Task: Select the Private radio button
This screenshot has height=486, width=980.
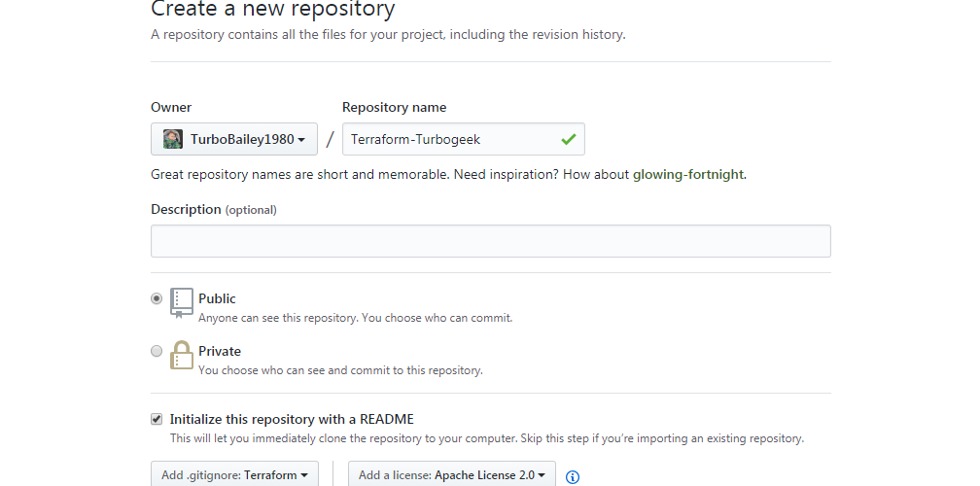Action: pos(157,351)
